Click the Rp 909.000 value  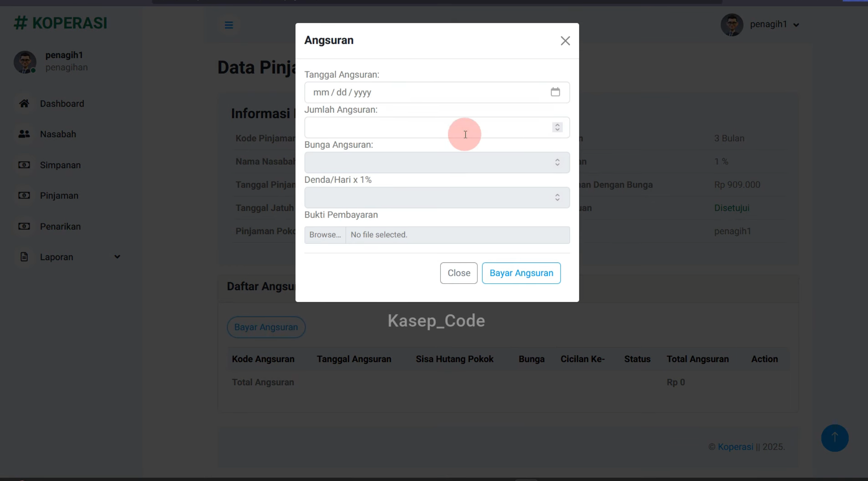pos(737,185)
